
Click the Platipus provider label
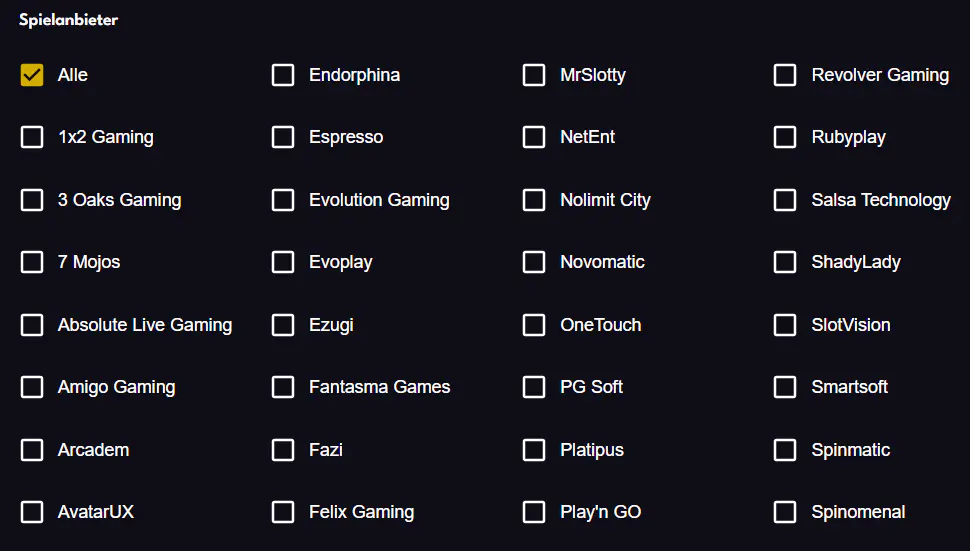pos(592,450)
